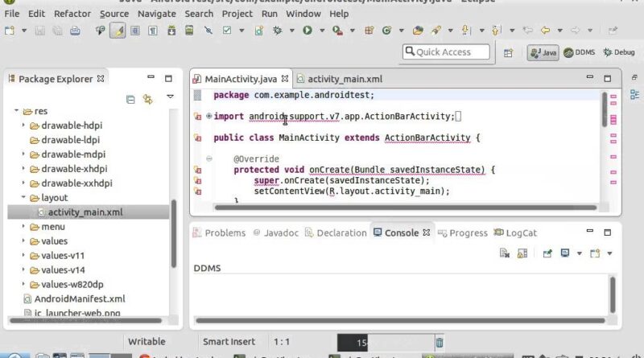The width and height of the screenshot is (644, 358).
Task: Click Run External Tools icon
Action: 337,31
